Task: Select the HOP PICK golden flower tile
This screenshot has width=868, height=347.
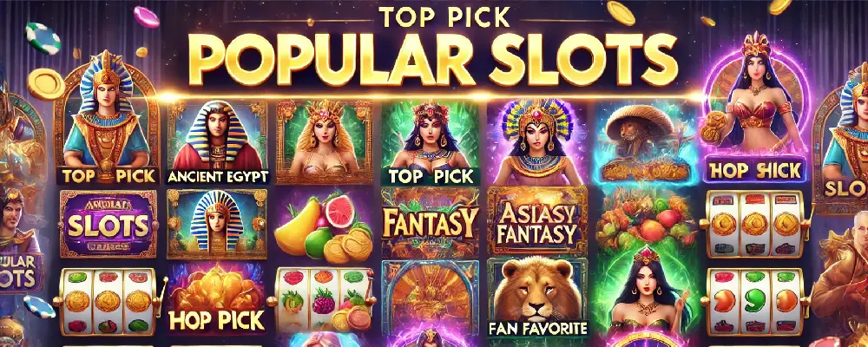Action: tap(217, 298)
